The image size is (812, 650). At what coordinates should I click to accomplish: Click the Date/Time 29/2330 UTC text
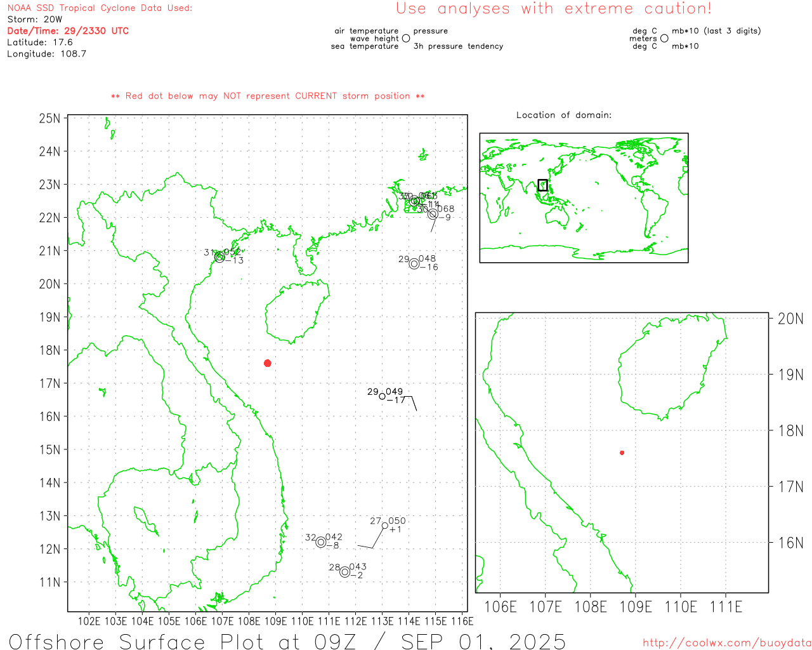(x=68, y=30)
